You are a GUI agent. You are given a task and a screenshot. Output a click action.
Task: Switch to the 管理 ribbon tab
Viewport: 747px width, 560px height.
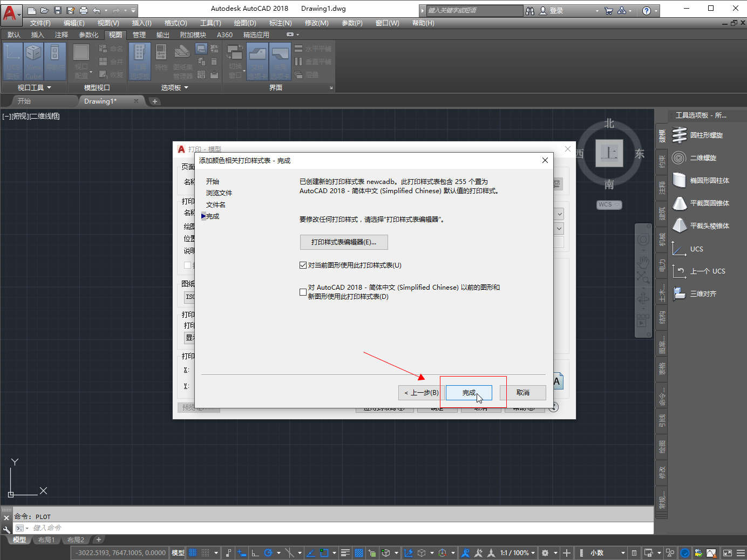coord(139,35)
